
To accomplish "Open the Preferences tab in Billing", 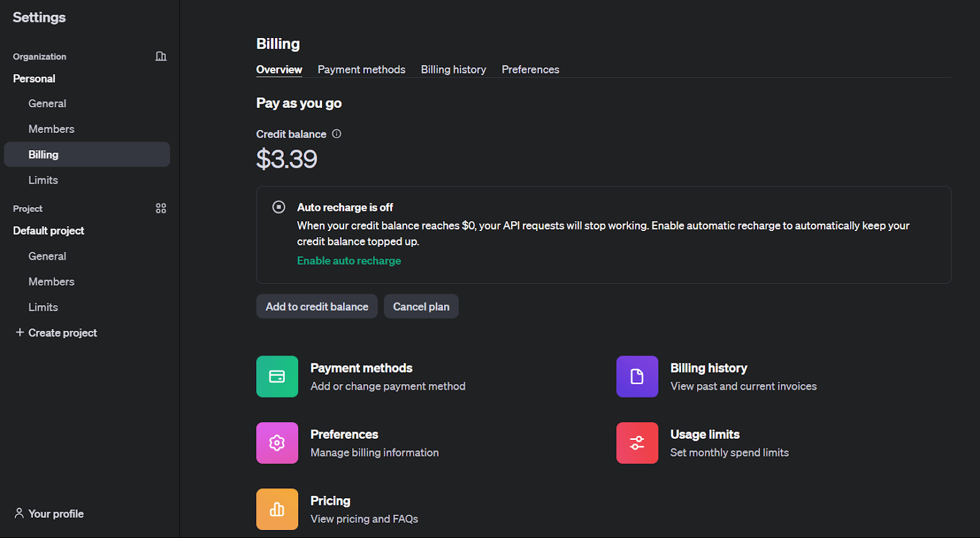I will tap(530, 69).
